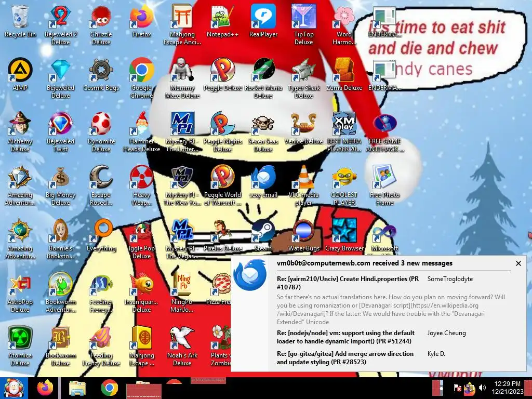532x399 pixels.
Task: Switch to Chrome on the taskbar
Action: 109,388
